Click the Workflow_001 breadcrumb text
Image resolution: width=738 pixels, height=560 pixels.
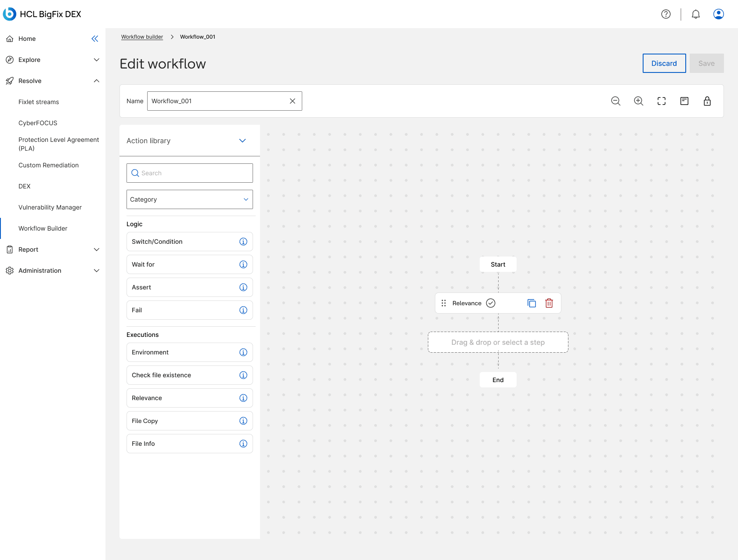(198, 37)
